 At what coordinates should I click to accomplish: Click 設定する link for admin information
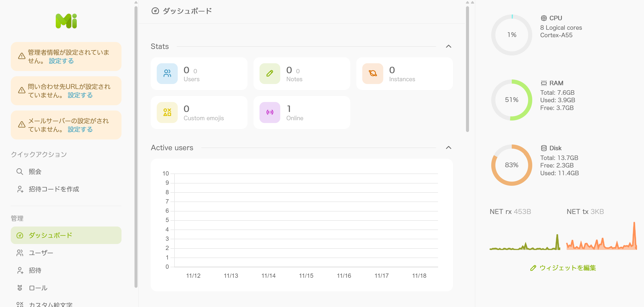[x=61, y=61]
